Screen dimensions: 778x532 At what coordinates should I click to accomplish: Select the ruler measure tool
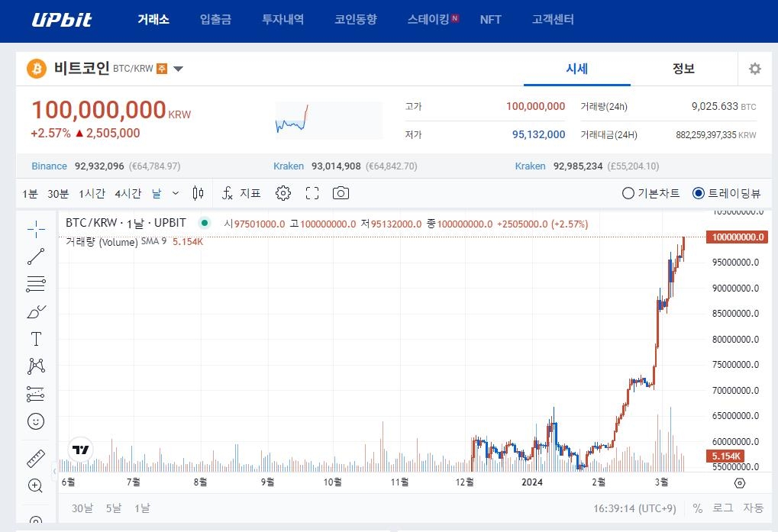pyautogui.click(x=36, y=459)
